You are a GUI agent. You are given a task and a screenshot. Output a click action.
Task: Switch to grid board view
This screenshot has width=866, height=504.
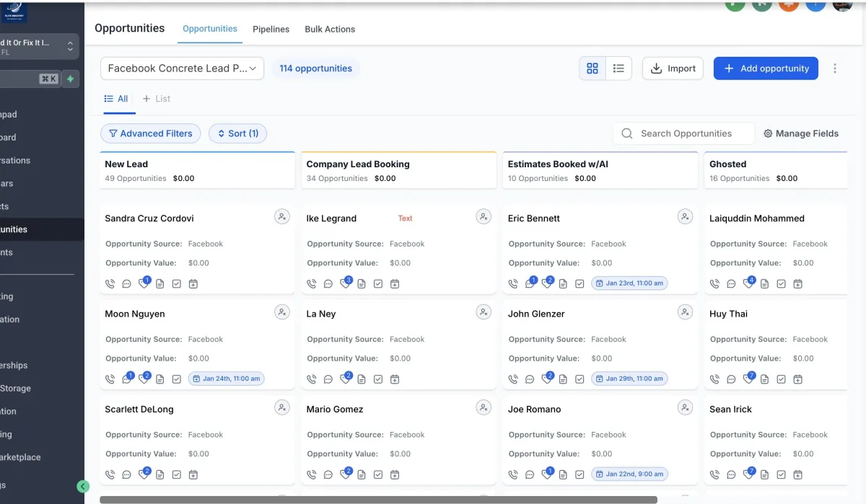[592, 68]
